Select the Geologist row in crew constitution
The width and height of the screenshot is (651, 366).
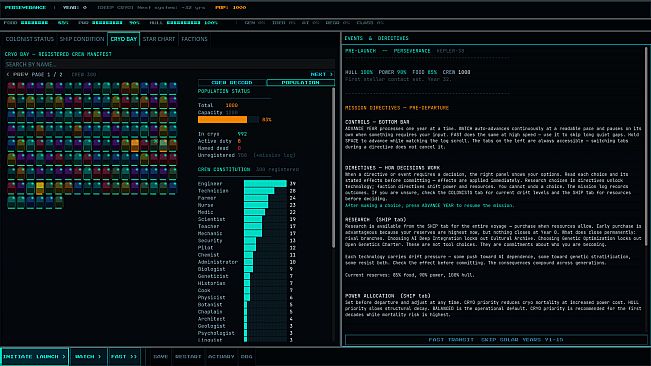[x=247, y=326]
